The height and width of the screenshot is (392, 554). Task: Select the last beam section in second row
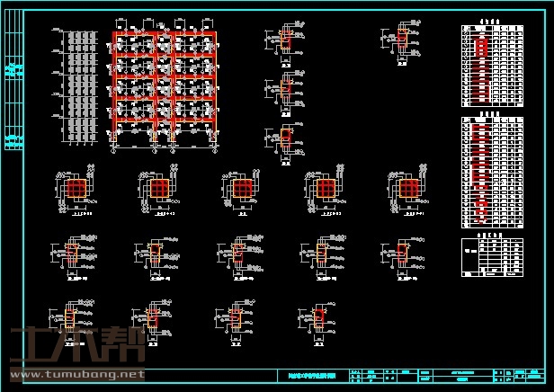coord(401,254)
